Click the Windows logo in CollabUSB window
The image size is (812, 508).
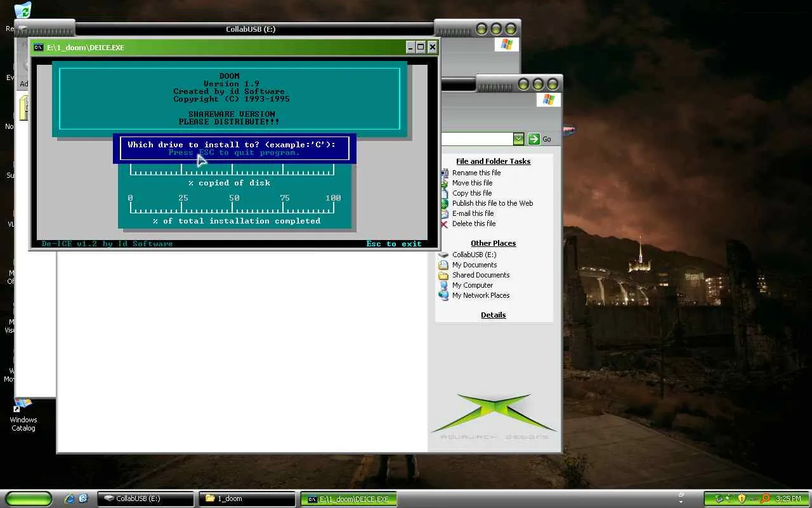(x=506, y=44)
